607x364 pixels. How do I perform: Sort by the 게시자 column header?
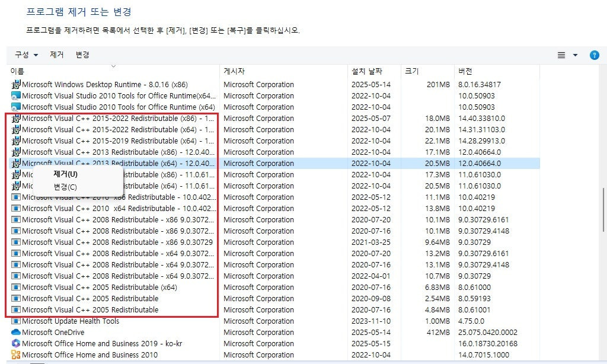234,71
